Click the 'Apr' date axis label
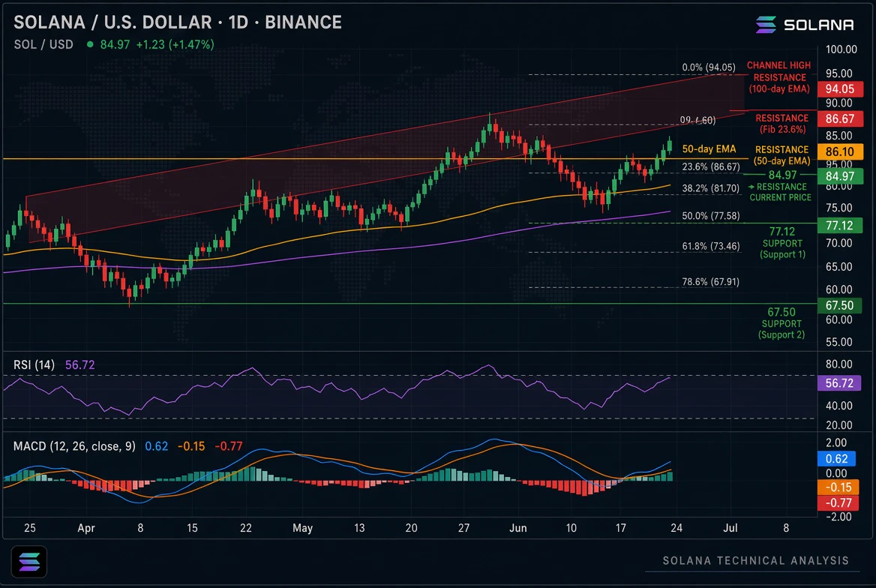Viewport: 876px width, 588px height. coord(86,528)
